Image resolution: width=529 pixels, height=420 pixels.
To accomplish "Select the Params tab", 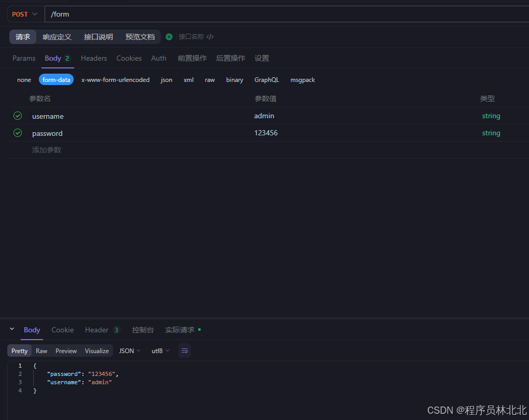I will pos(24,59).
